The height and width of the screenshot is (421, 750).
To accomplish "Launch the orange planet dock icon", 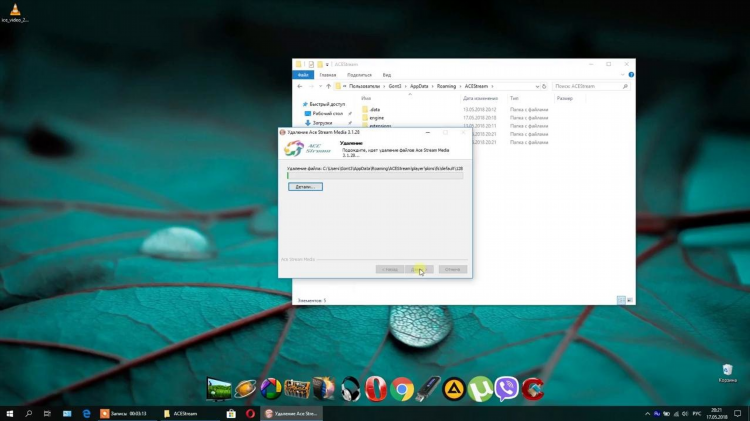I will 245,388.
